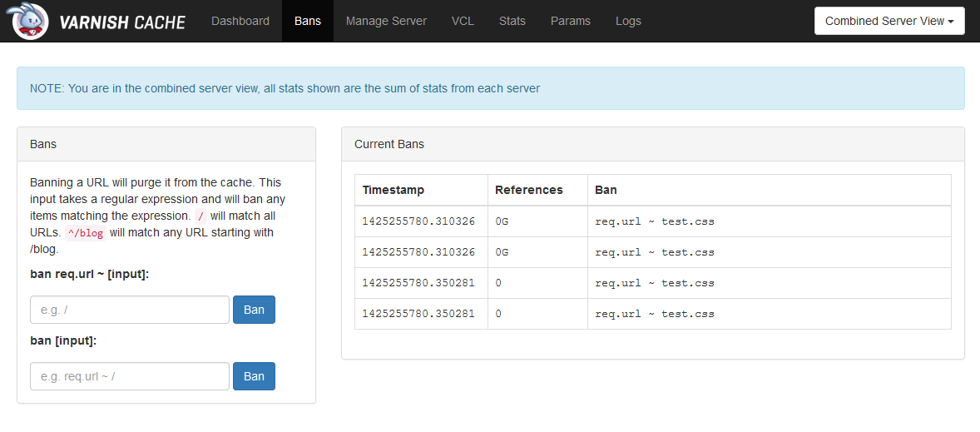This screenshot has width=980, height=432.
Task: Click Ban button beside full expression input
Action: click(254, 376)
